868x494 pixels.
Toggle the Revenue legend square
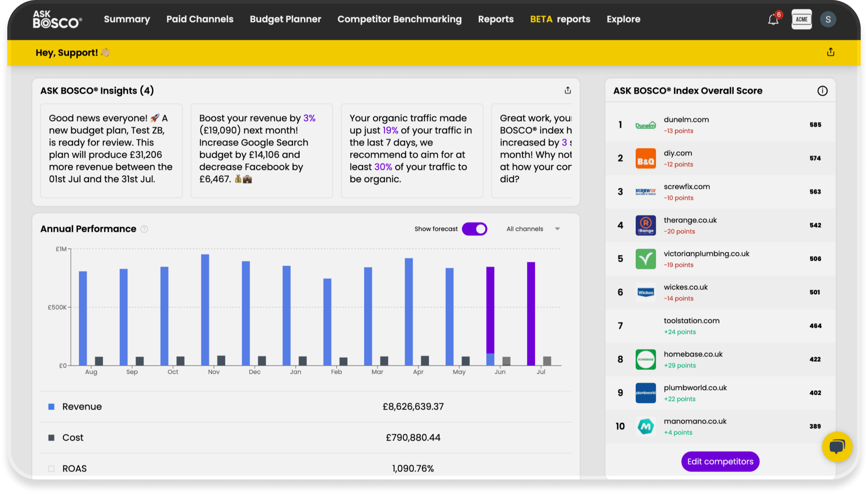[51, 407]
